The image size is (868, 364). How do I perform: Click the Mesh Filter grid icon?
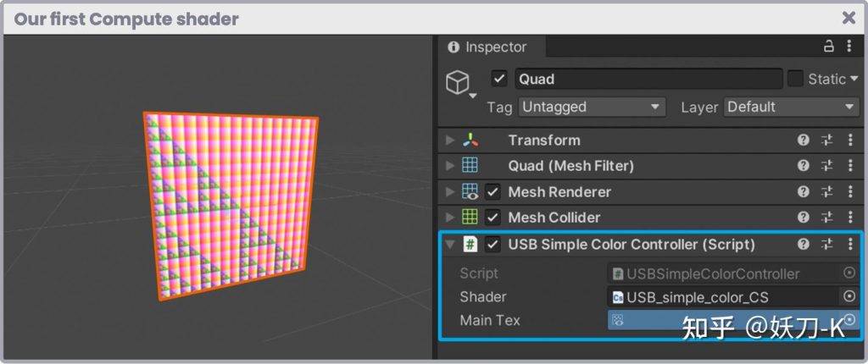[470, 165]
